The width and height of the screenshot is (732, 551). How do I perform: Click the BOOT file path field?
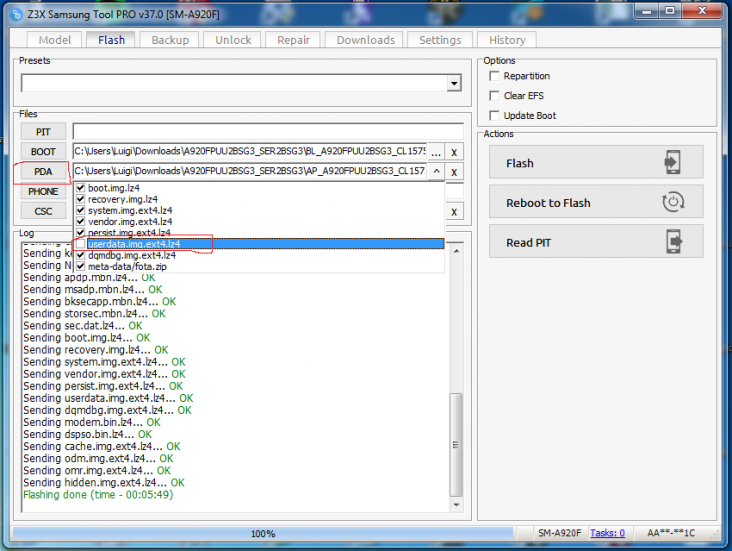250,152
